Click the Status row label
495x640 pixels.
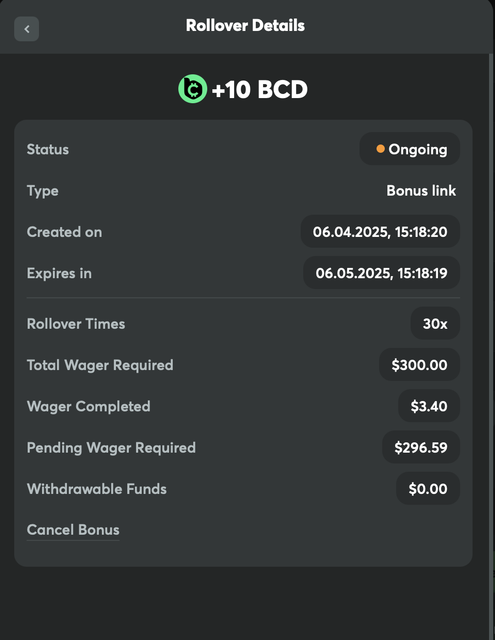[x=48, y=149]
